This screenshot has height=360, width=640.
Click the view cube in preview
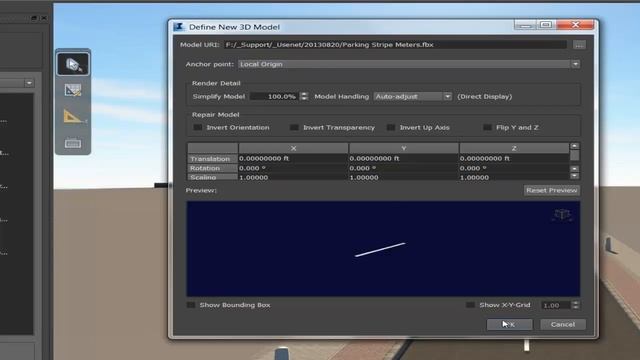tap(562, 215)
